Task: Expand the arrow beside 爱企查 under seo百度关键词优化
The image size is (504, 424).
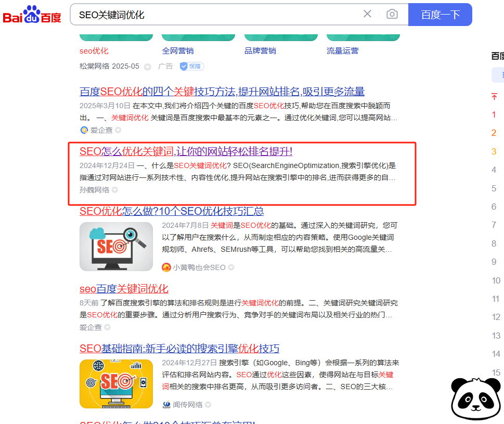Action: click(x=107, y=327)
